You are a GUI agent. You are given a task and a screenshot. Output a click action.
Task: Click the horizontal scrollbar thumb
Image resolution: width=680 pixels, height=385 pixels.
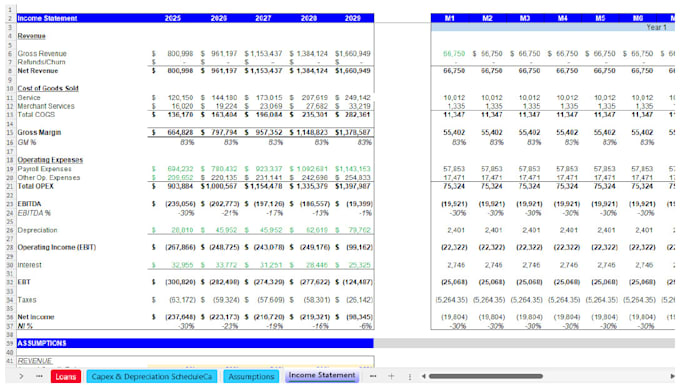pos(486,376)
